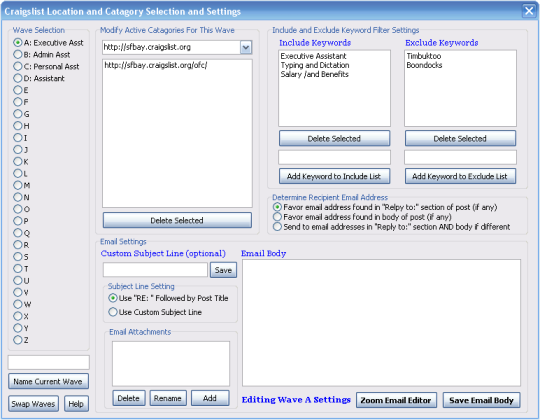The height and width of the screenshot is (420, 540).
Task: Focus the Custom Subject Line field
Action: [x=155, y=270]
